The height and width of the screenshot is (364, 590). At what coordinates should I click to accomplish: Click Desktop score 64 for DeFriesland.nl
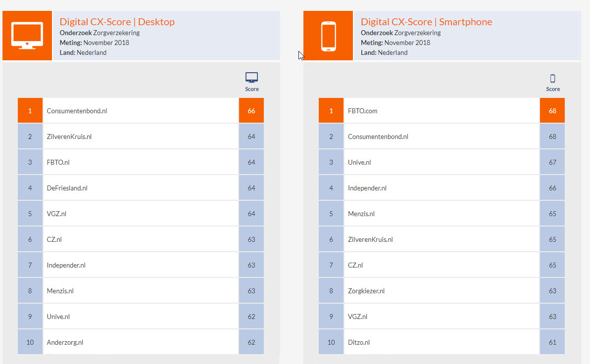click(251, 188)
